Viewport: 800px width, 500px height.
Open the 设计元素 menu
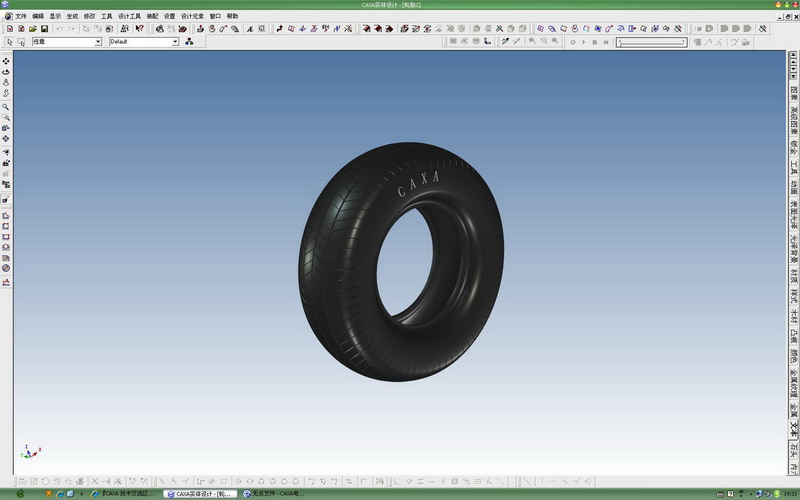point(192,16)
